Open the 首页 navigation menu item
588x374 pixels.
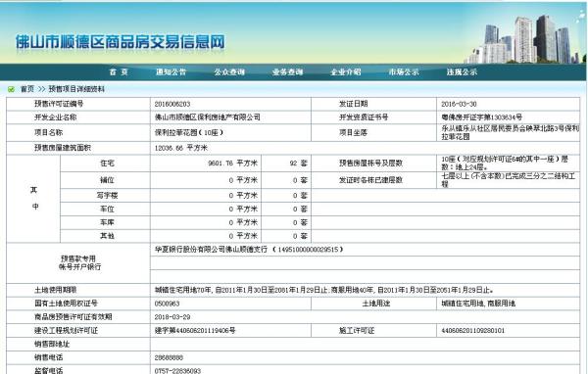tap(119, 71)
